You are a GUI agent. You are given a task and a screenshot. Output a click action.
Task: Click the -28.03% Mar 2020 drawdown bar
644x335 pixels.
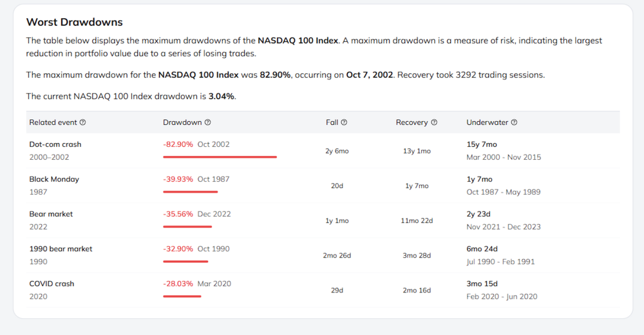(x=182, y=296)
